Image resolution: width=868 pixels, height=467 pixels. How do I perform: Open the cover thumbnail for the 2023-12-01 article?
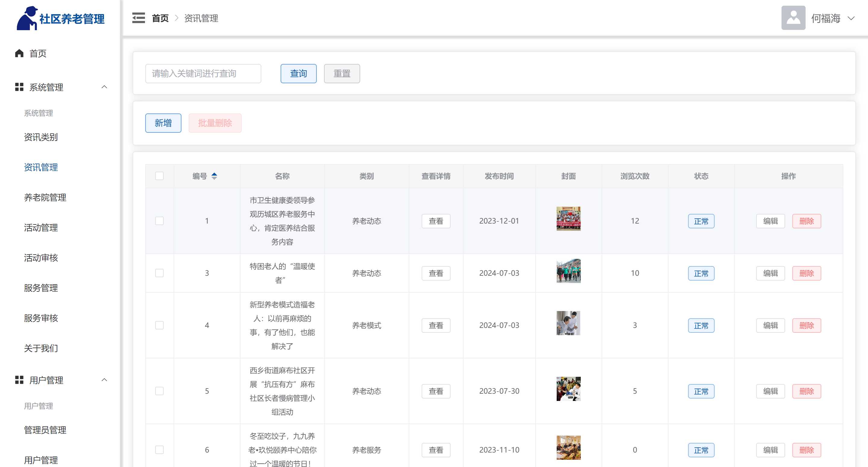point(568,218)
